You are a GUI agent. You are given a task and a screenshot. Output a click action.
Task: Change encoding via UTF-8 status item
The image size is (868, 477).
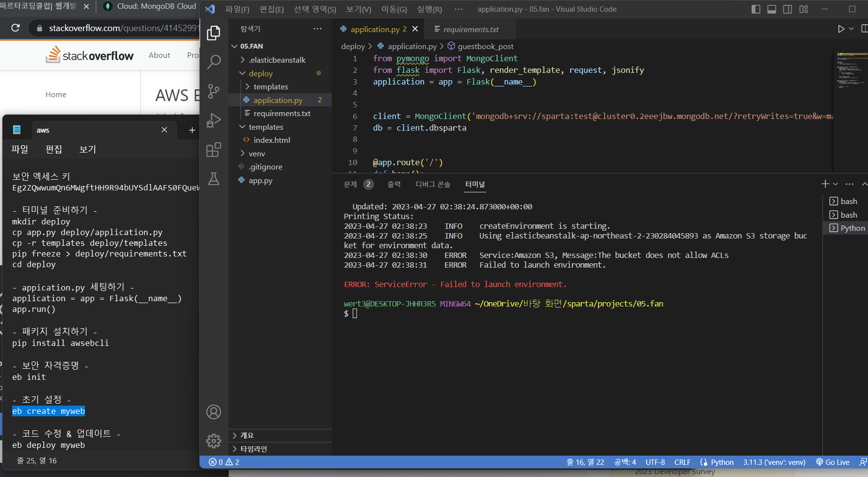655,462
